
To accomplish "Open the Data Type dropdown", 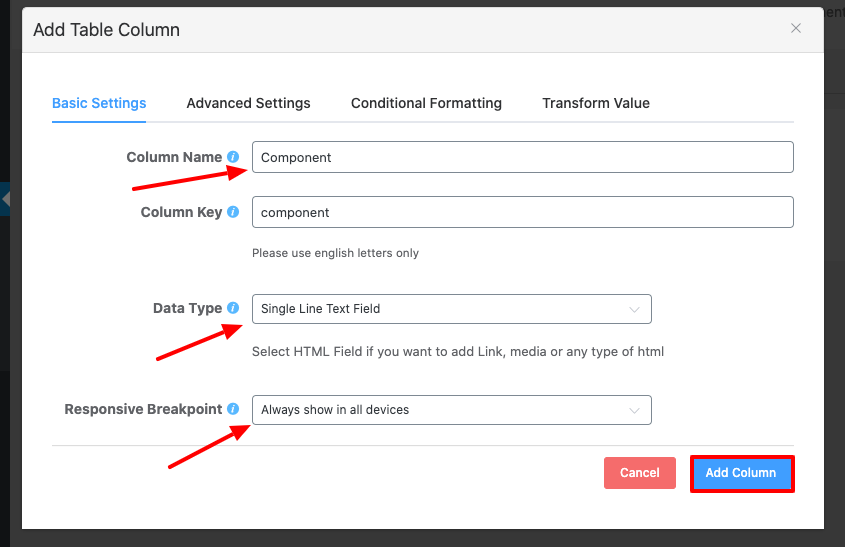I will (451, 309).
